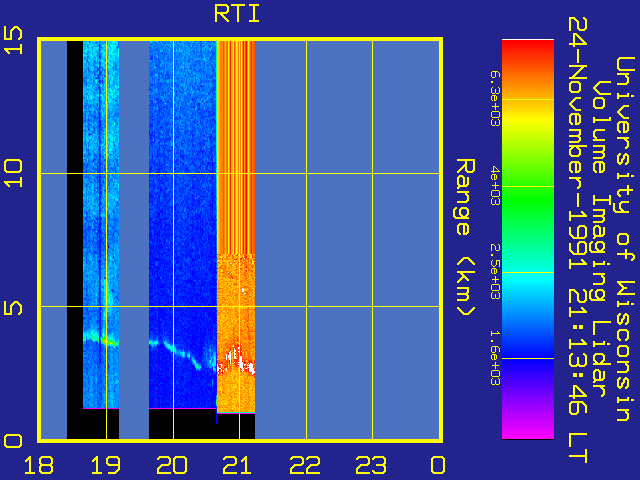Screen dimensions: 640x480
Task: Click the 6.3e+03 colorbar value
Action: coord(494,98)
